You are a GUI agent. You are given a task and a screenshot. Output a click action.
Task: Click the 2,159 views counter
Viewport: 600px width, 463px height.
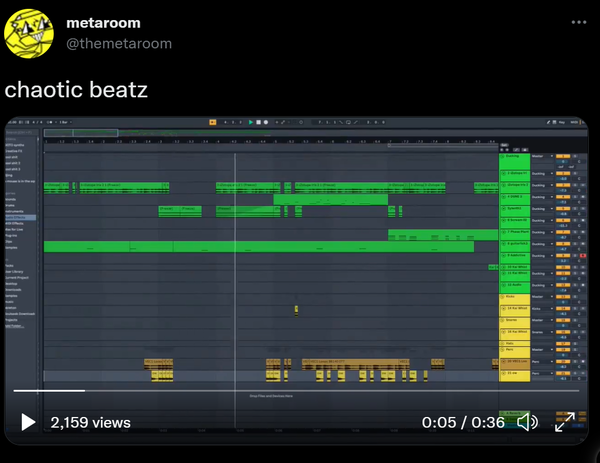[x=90, y=422]
